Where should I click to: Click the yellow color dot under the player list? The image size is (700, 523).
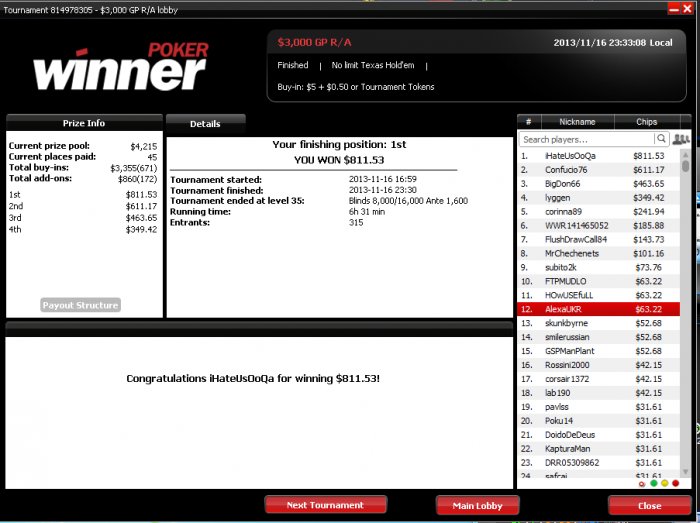point(665,483)
